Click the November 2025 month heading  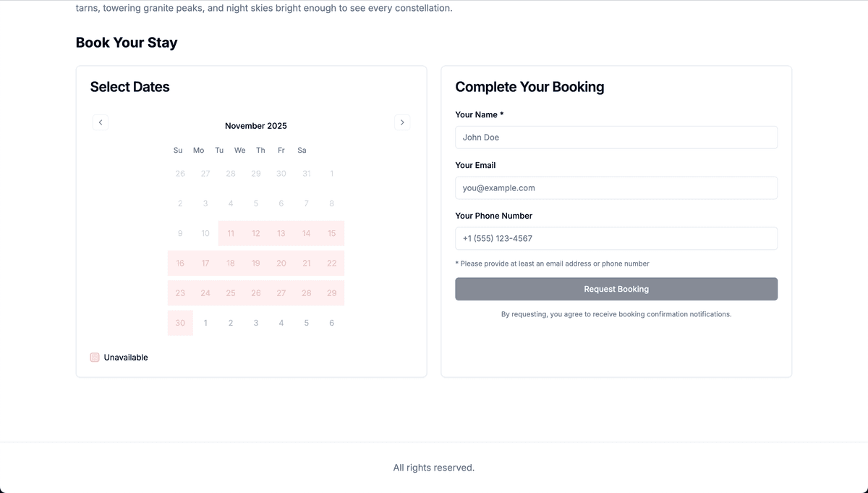[x=256, y=126]
